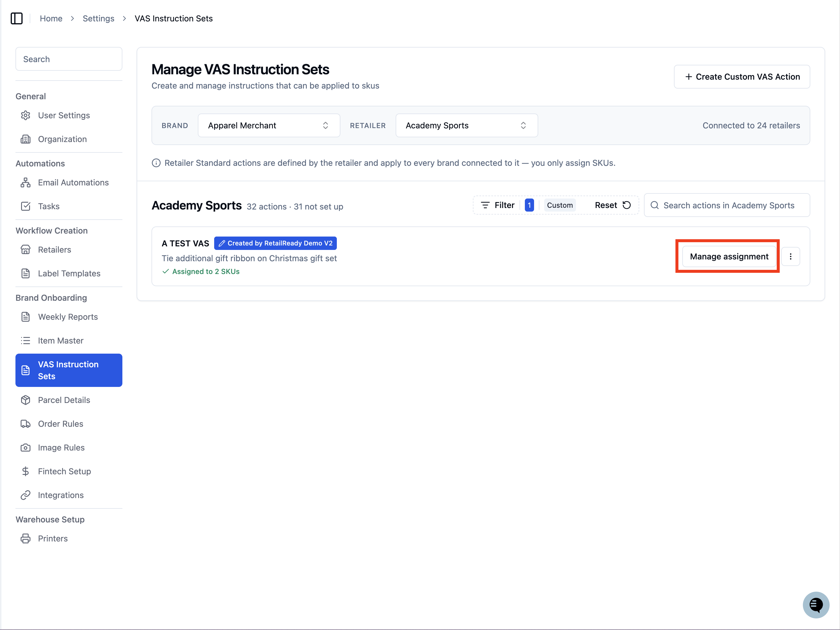Screen dimensions: 840x630
Task: Click the filter count badge 1
Action: pos(529,205)
